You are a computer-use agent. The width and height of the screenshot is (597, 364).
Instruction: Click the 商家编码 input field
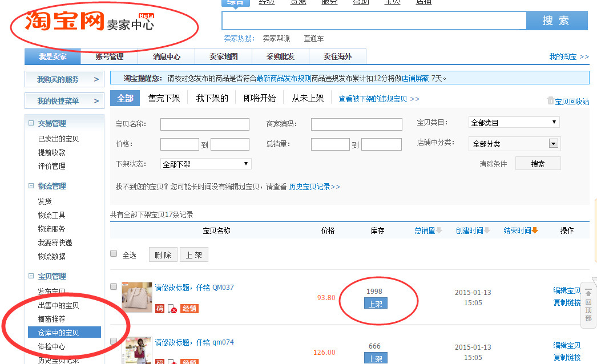point(356,124)
